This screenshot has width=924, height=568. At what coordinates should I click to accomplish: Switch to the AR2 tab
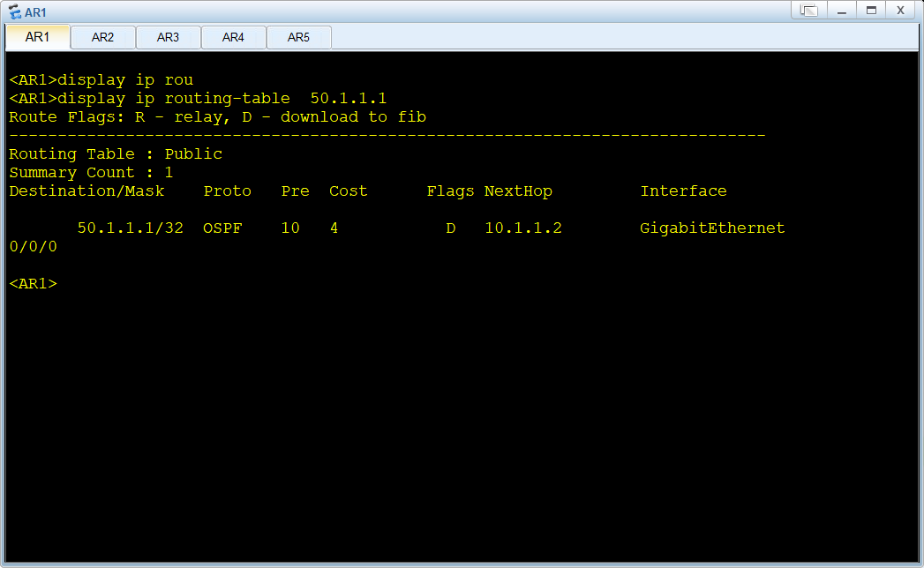pos(102,38)
